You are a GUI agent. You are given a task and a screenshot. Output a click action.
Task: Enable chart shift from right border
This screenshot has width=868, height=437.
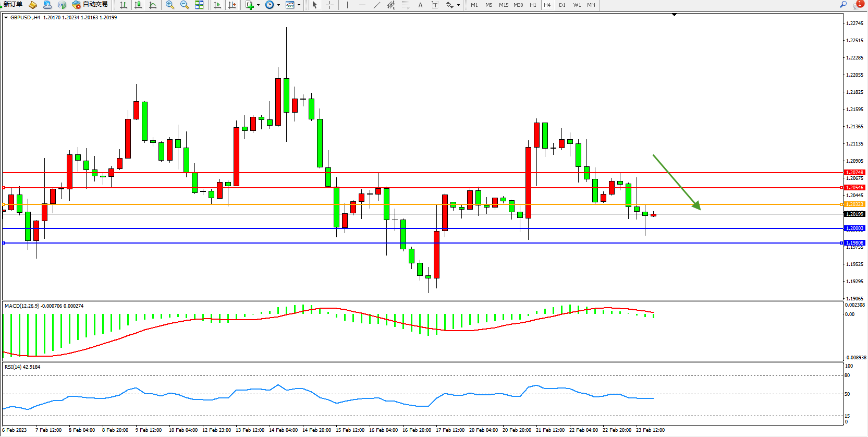coord(232,5)
